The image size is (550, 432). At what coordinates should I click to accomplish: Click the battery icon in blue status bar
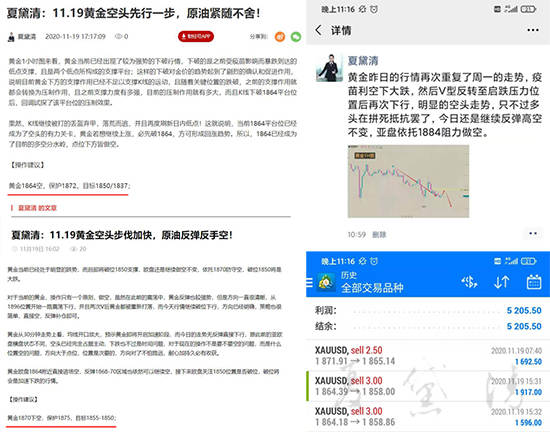(x=528, y=261)
